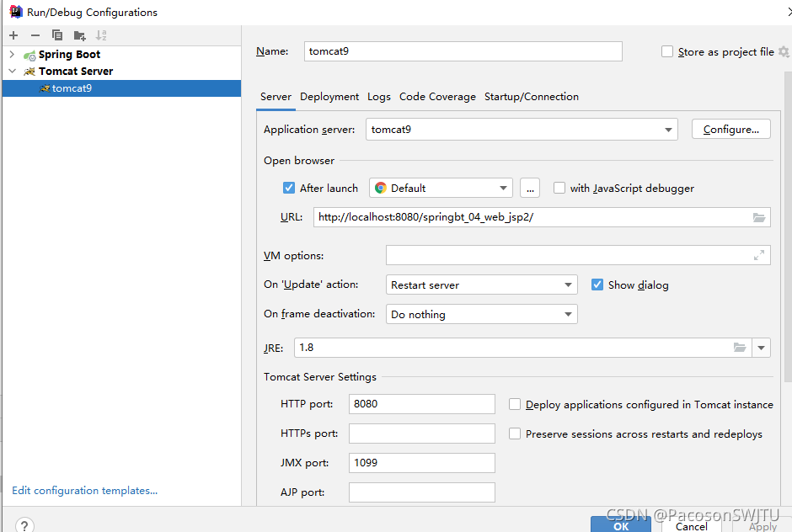Switch to the Logs tab

[379, 97]
